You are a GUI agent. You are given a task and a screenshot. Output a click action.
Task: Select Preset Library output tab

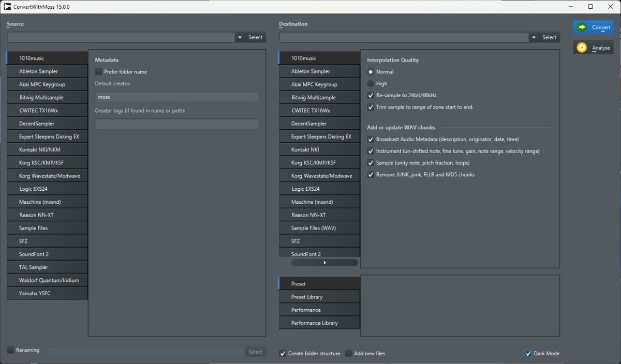click(319, 297)
